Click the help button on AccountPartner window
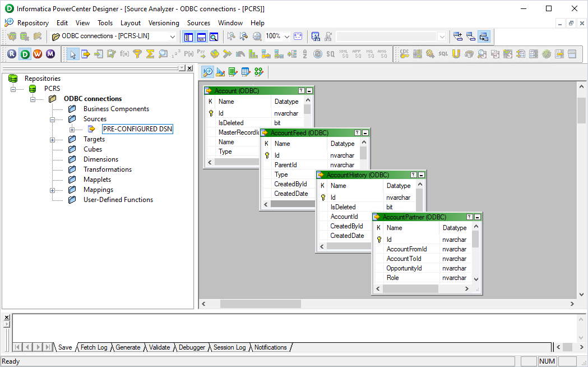This screenshot has width=588, height=367. (x=469, y=217)
